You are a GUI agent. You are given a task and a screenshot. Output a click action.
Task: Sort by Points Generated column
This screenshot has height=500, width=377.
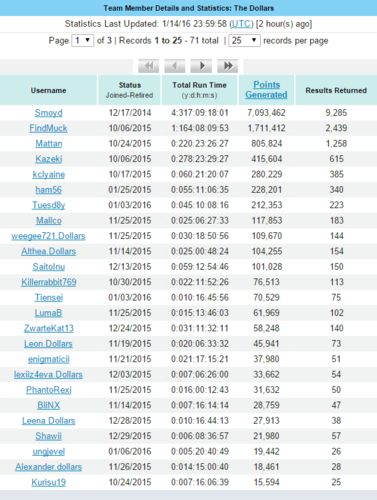(x=266, y=90)
